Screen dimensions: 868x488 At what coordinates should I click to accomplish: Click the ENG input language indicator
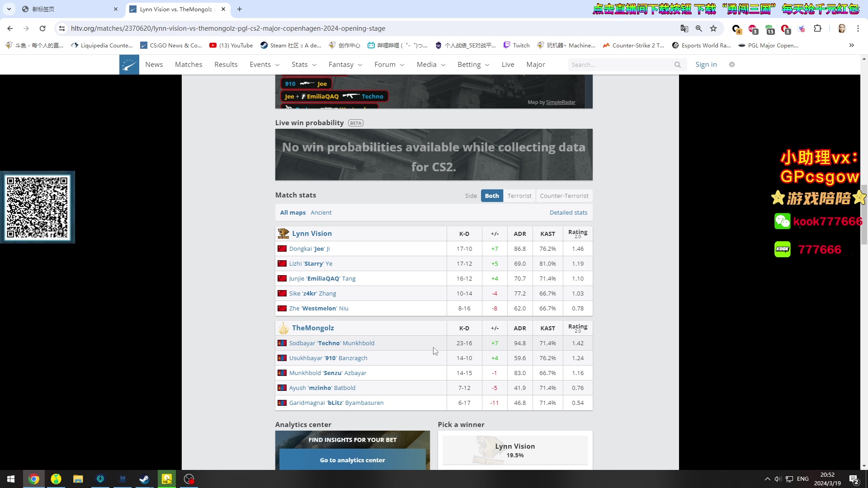coord(803,479)
